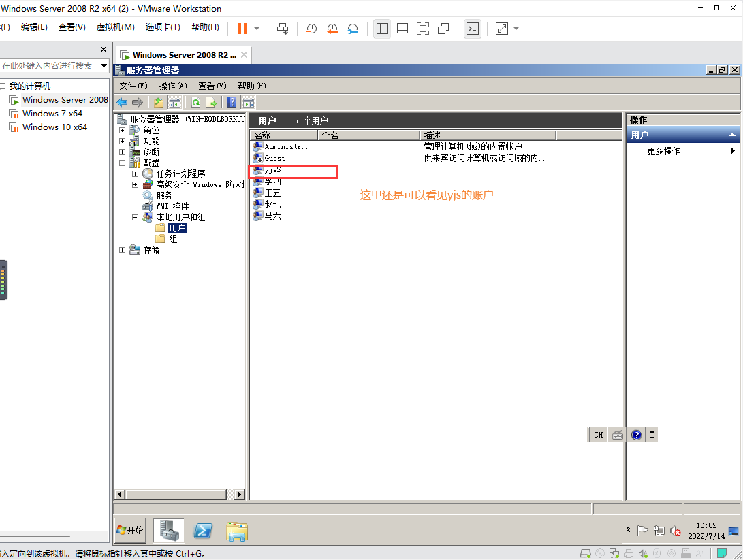Sort by the 描述 column header
Image resolution: width=743 pixels, height=560 pixels.
coord(488,135)
